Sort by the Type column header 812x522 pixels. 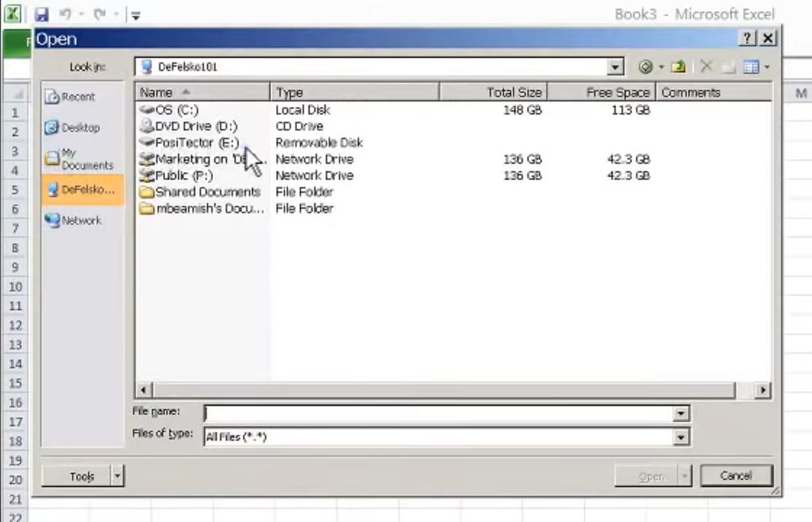coord(289,92)
